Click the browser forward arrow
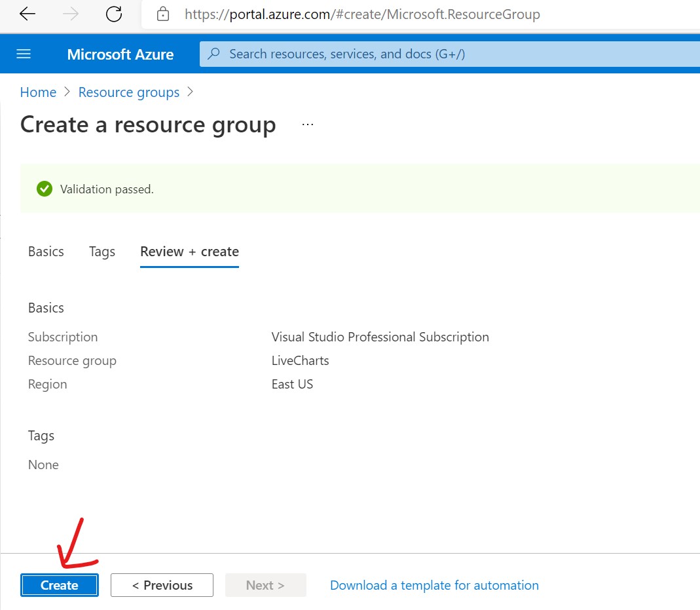The width and height of the screenshot is (700, 610). [71, 14]
